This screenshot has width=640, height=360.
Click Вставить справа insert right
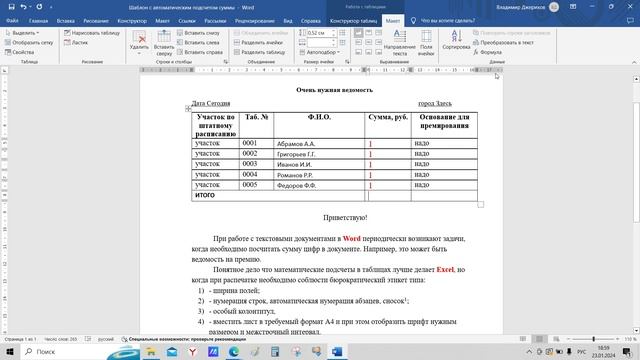tap(200, 52)
